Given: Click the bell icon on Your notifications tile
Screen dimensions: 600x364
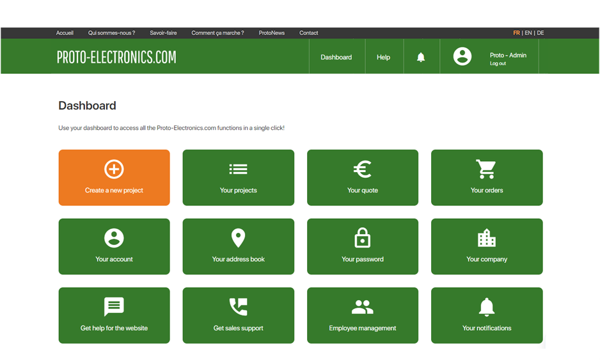Looking at the screenshot, I should pyautogui.click(x=486, y=307).
